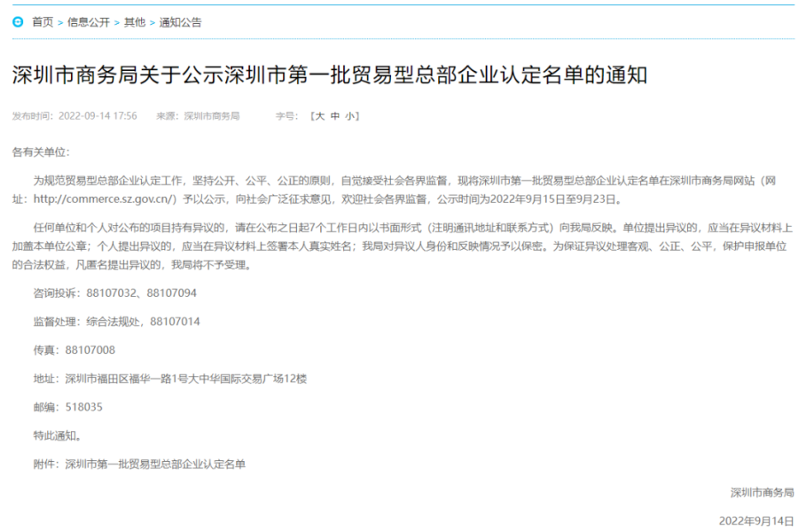Click the notice's main headline title
Screen dimensions: 806x532
point(330,75)
